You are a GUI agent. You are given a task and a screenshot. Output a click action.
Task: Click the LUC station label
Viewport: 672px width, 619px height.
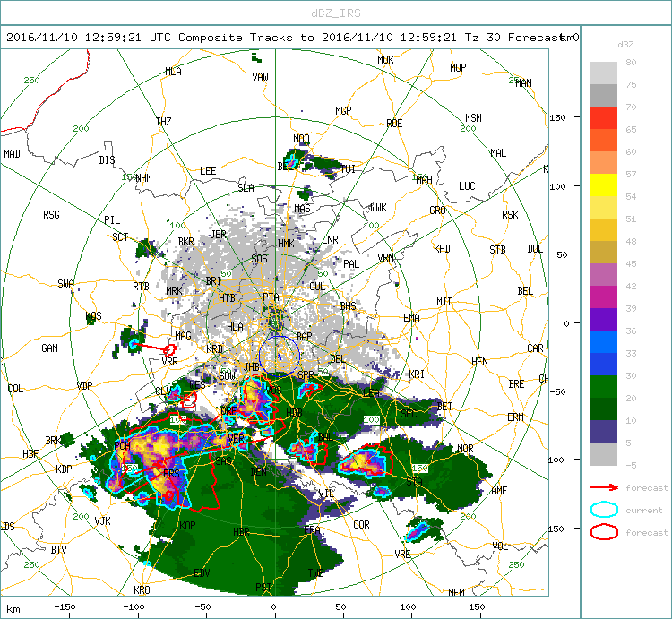coord(467,186)
